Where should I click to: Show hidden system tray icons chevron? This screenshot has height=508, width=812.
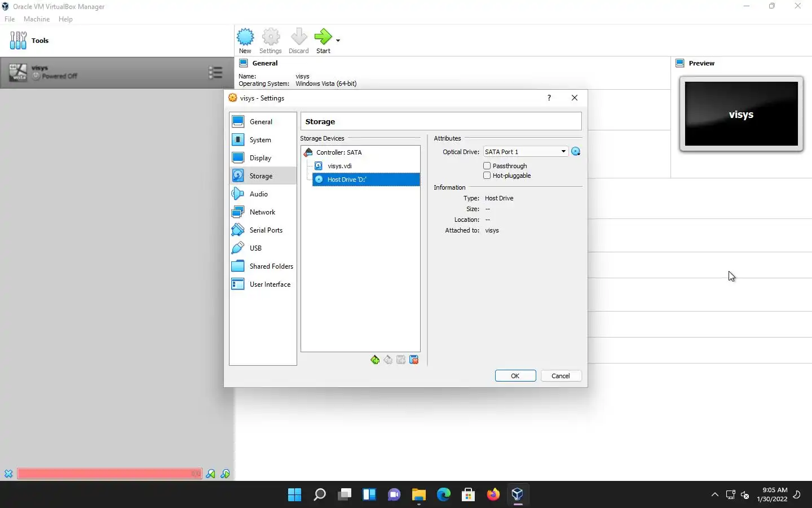click(714, 494)
